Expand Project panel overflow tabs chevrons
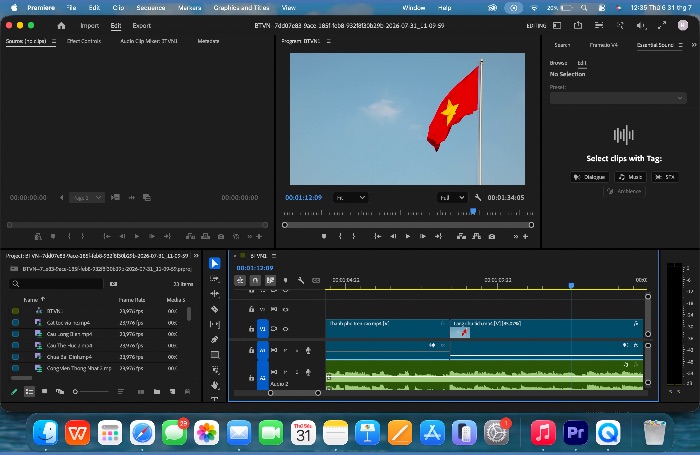 (x=196, y=256)
